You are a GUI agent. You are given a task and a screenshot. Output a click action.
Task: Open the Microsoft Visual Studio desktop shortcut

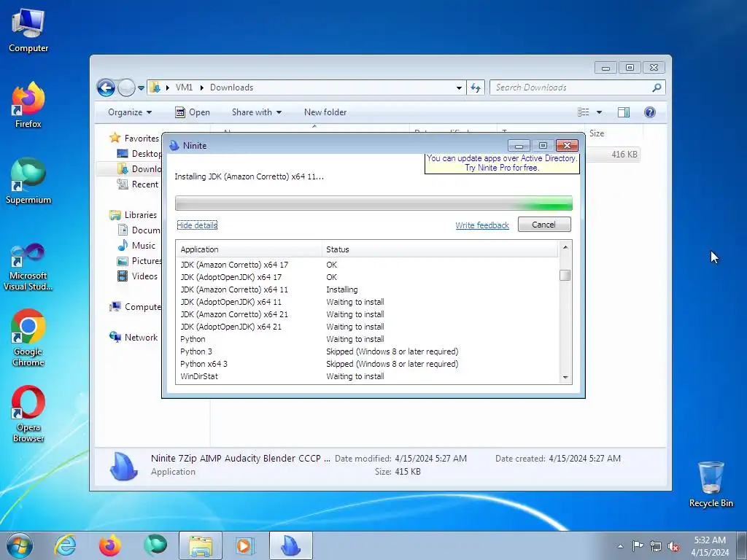[x=28, y=267]
